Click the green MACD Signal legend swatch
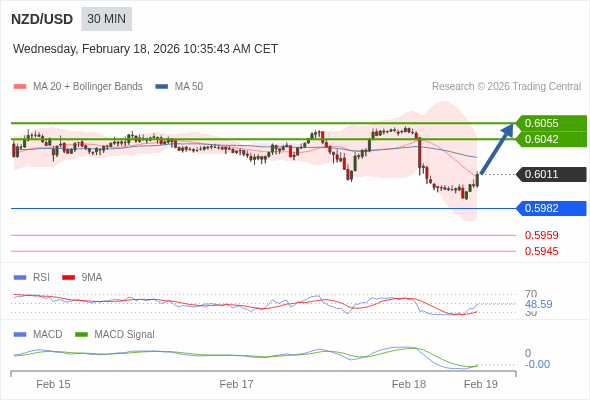 (x=81, y=335)
